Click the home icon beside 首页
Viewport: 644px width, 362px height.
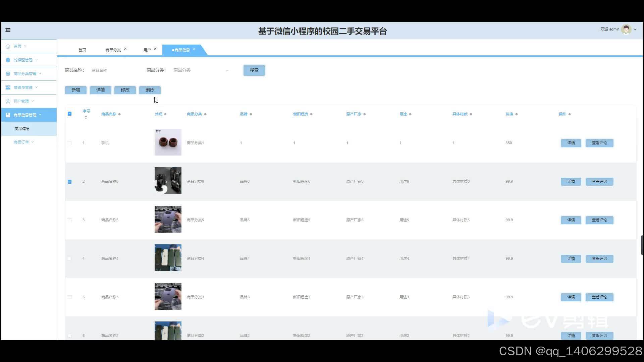(8, 46)
